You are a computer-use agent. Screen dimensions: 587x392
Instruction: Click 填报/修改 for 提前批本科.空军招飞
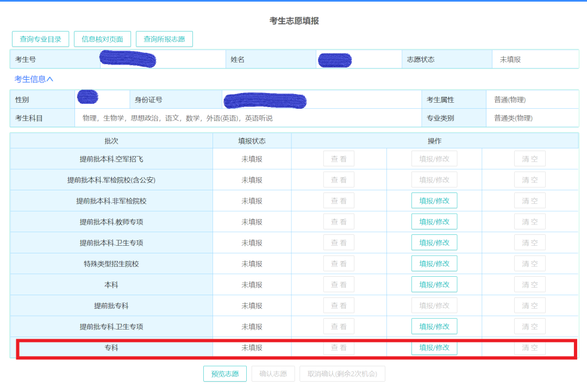point(434,159)
